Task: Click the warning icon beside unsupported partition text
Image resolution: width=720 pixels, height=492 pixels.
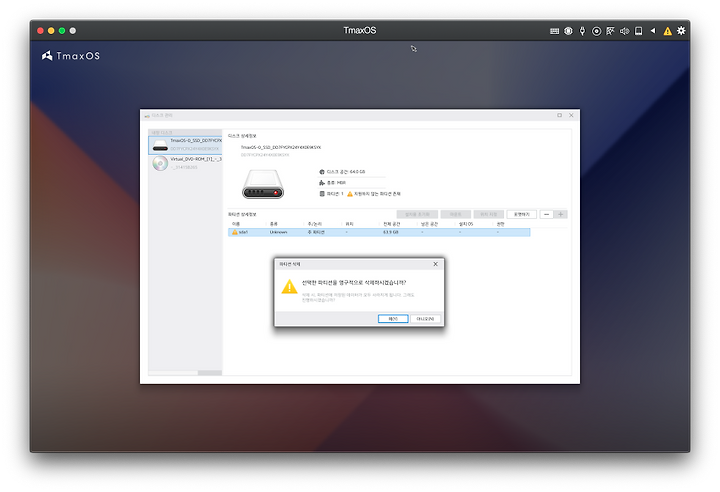Action: coord(350,194)
